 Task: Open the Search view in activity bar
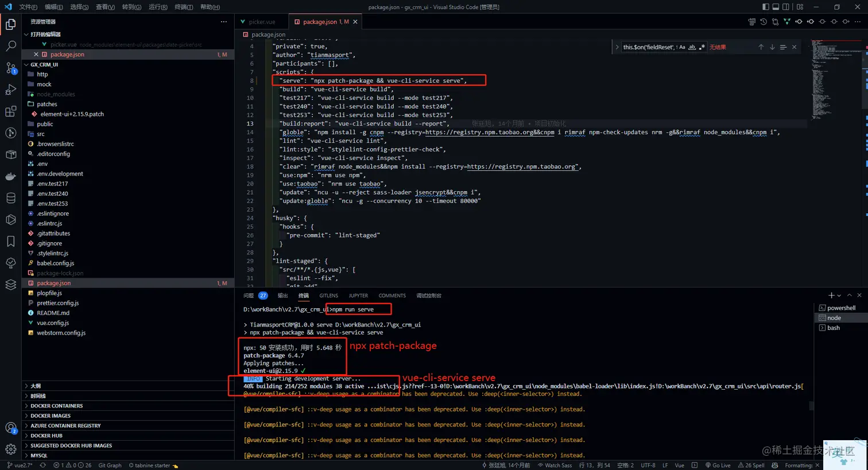pos(10,46)
